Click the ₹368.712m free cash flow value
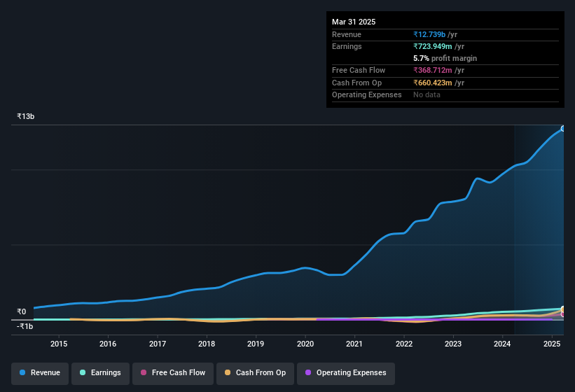 432,70
